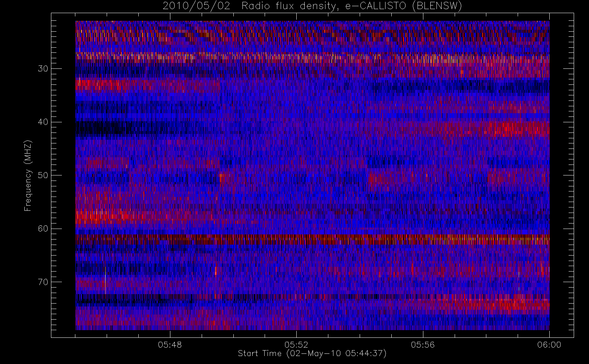This screenshot has width=589, height=364.
Task: Click the 70 frequency tick label
Action: (43, 282)
